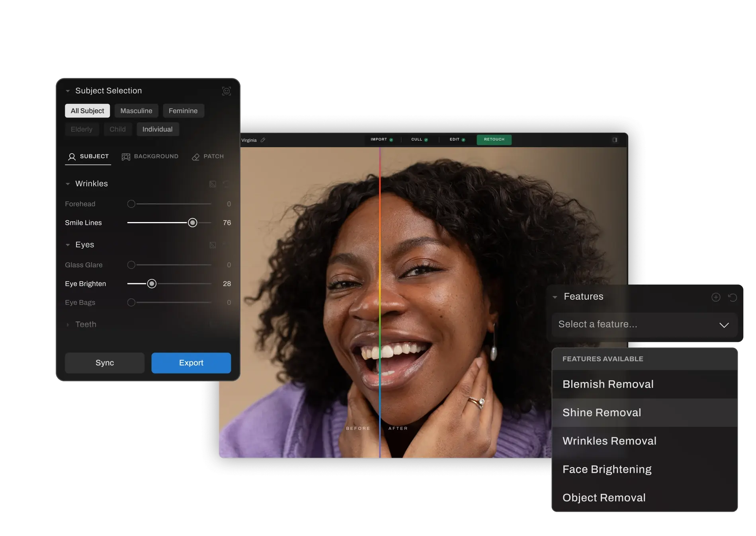Click the mask icon in the Wrinkles row
Screen dimensions: 756x536
pyautogui.click(x=213, y=184)
